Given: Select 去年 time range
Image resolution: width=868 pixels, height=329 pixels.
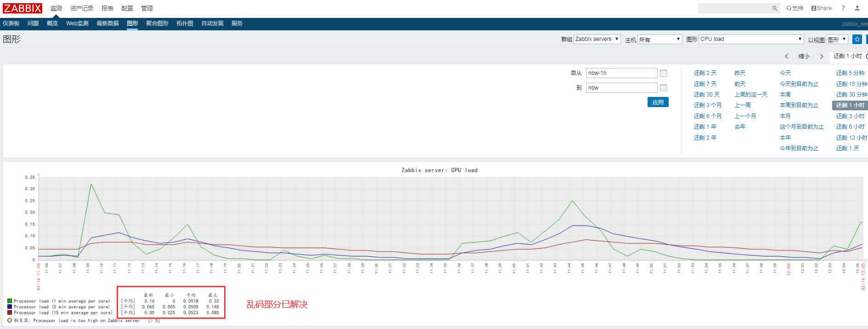Looking at the screenshot, I should (x=740, y=127).
